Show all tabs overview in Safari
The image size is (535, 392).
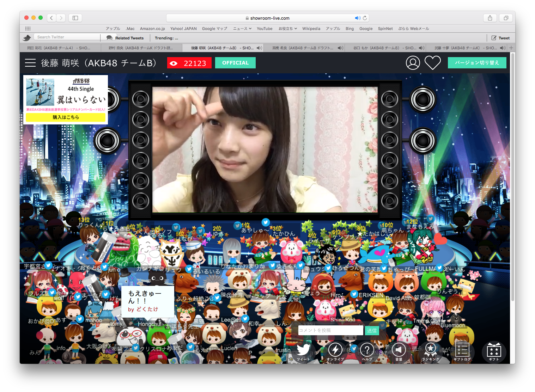506,18
